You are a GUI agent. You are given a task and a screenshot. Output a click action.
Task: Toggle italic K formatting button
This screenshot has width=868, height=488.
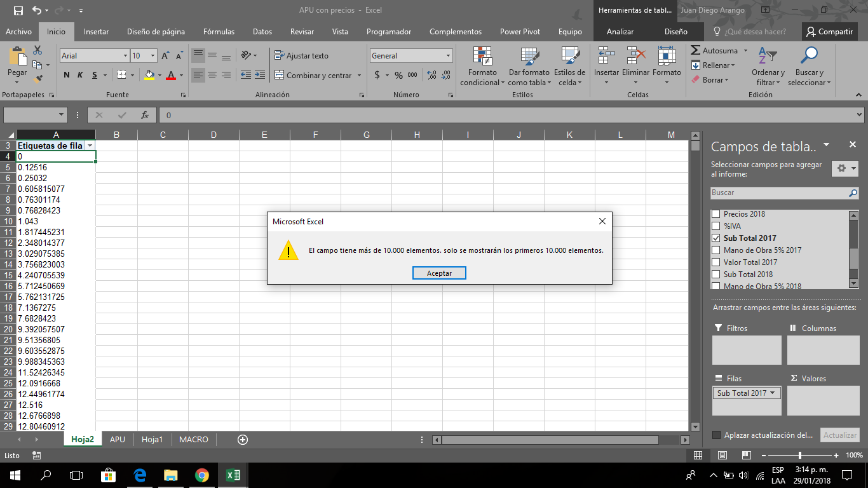pos(81,75)
